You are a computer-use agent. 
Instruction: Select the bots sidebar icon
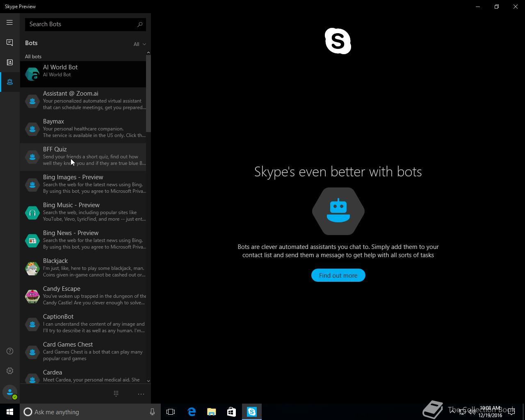10,82
